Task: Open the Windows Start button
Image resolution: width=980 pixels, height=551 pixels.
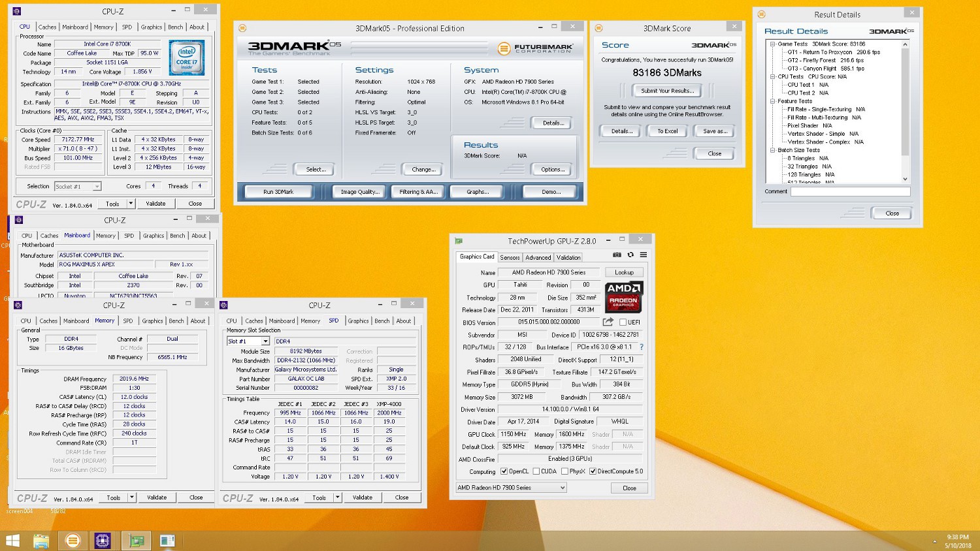Action: coord(12,541)
